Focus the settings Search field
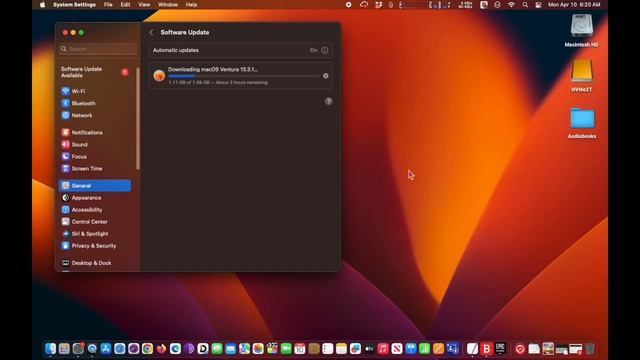 [x=98, y=49]
